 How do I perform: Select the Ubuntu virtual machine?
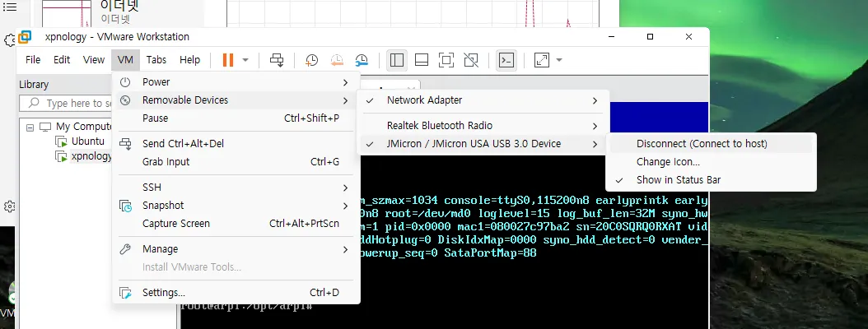tap(87, 141)
